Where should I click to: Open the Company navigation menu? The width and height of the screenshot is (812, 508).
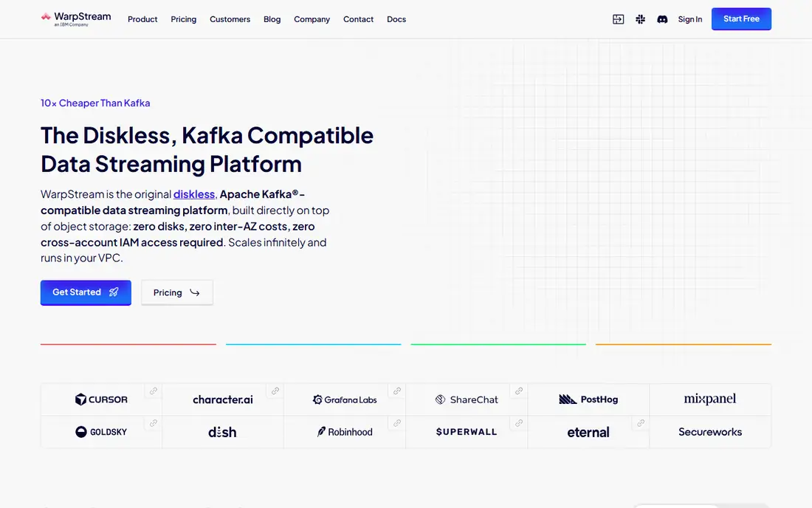[x=312, y=19]
